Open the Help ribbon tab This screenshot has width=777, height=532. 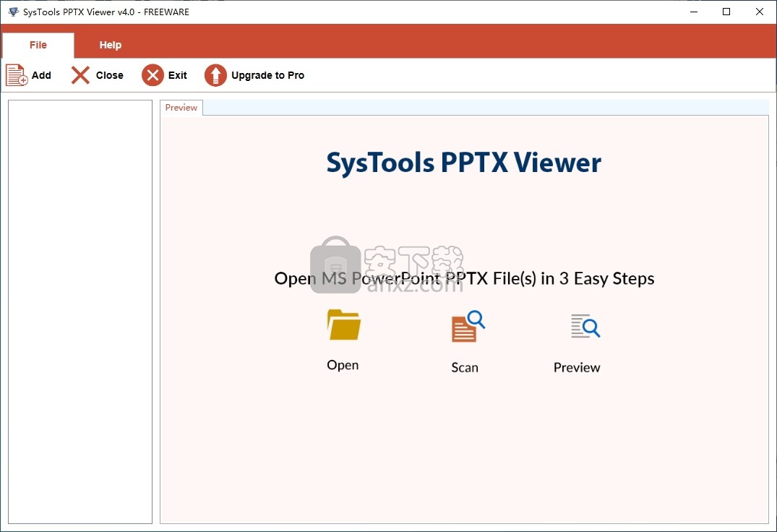coord(110,45)
